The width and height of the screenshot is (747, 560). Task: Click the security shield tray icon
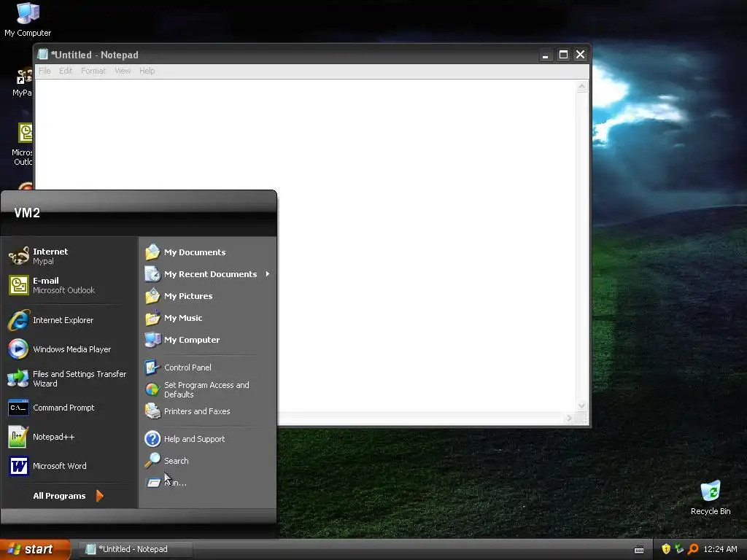click(666, 549)
